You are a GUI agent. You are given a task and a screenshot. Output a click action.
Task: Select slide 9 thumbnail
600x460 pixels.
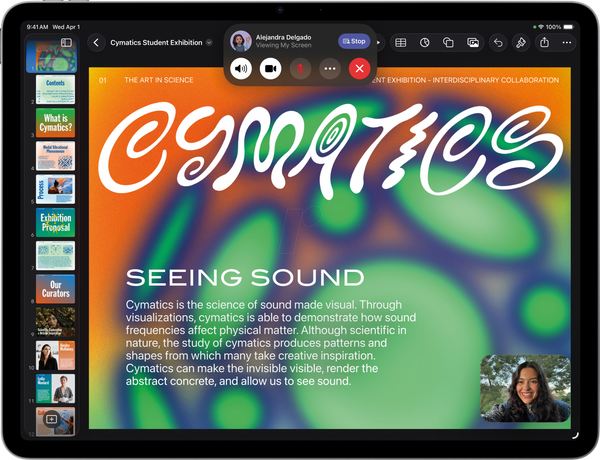pos(55,322)
